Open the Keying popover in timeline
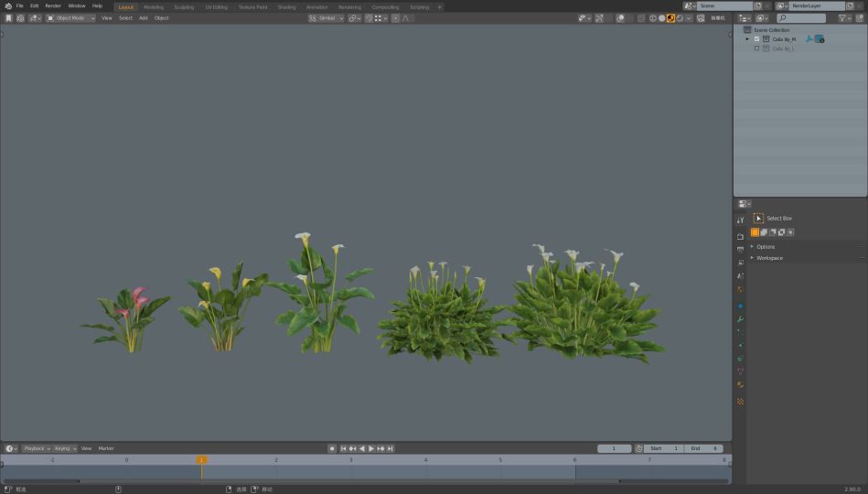The image size is (868, 494). point(64,448)
